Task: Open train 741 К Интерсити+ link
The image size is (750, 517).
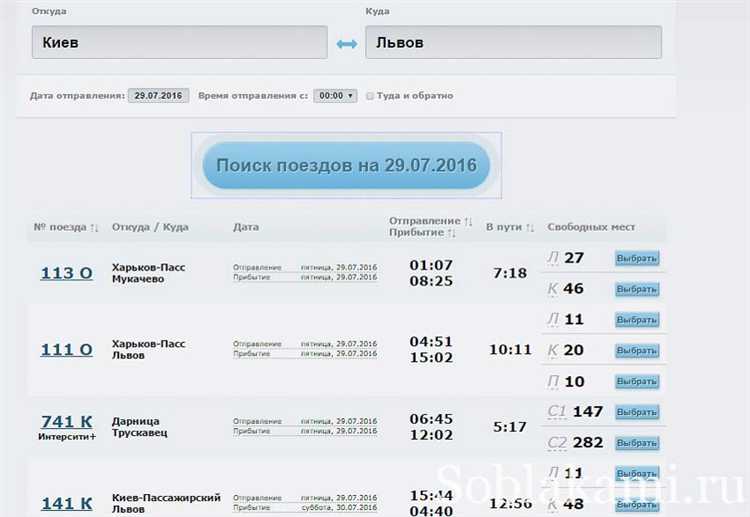Action: 66,422
